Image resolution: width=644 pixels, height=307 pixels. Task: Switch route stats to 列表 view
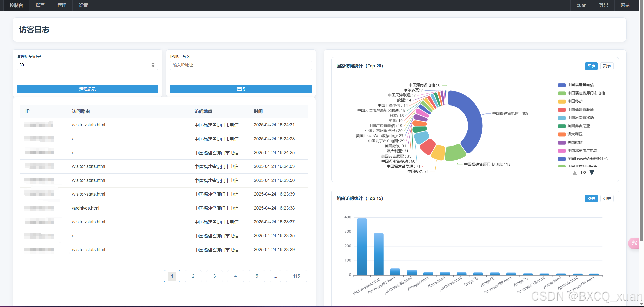pos(607,199)
